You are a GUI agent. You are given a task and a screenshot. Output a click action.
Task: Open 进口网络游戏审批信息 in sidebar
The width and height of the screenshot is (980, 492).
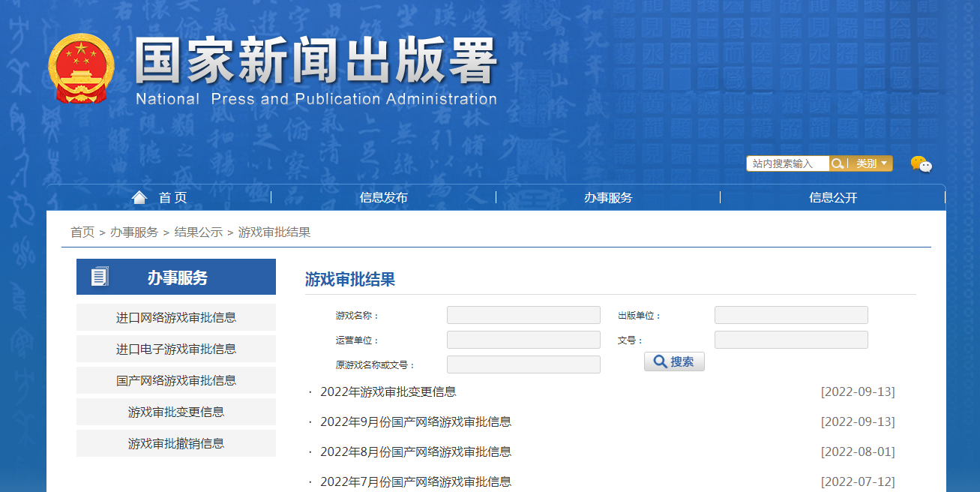click(x=176, y=317)
